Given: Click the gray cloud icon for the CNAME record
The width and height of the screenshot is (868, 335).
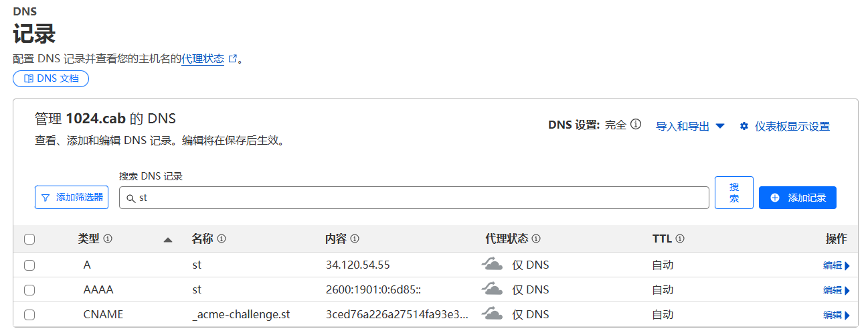Looking at the screenshot, I should (492, 314).
